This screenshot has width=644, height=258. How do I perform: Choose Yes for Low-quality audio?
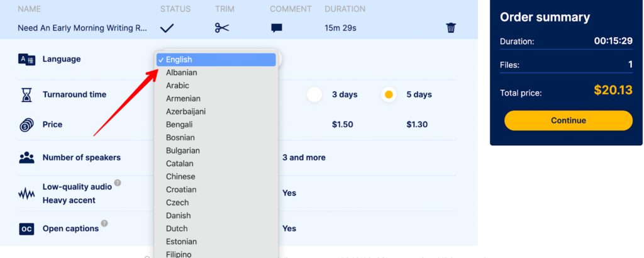pyautogui.click(x=289, y=193)
